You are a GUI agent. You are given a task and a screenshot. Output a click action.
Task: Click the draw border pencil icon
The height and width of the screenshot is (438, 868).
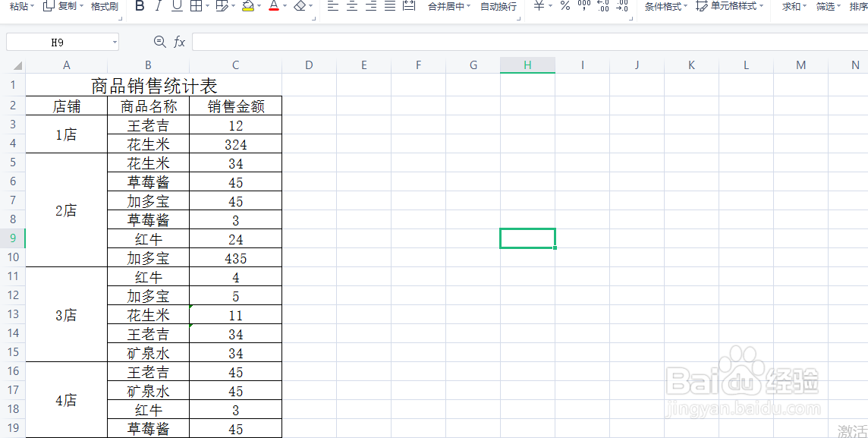221,7
